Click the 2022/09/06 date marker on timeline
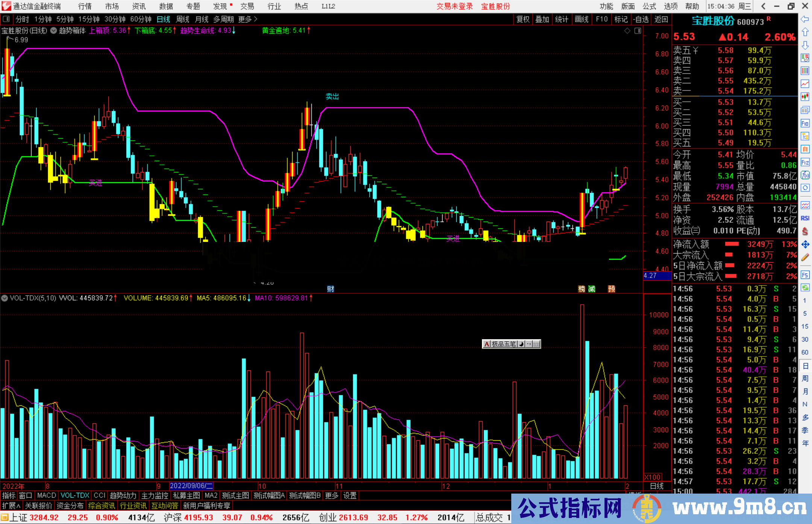This screenshot has height=524, width=812. point(191,486)
